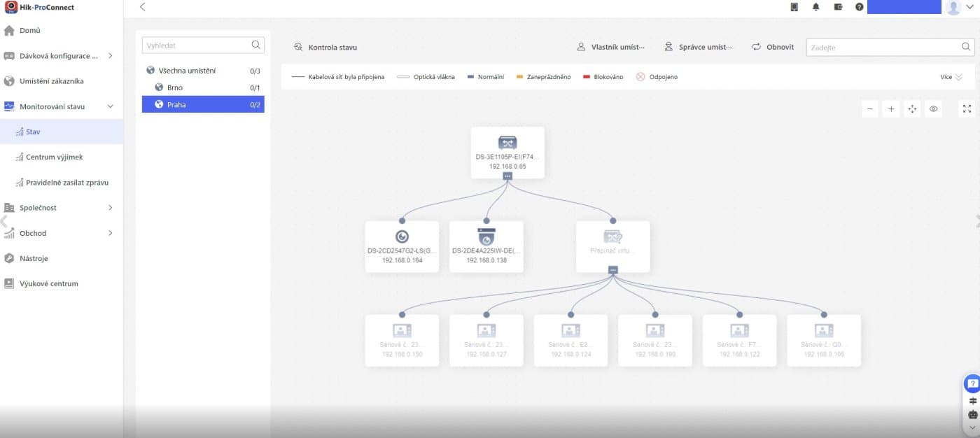The image size is (980, 438).
Task: Open the help question mark icon
Action: click(x=859, y=7)
